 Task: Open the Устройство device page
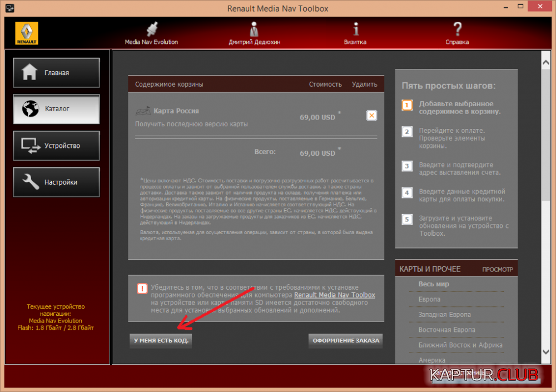pos(56,146)
